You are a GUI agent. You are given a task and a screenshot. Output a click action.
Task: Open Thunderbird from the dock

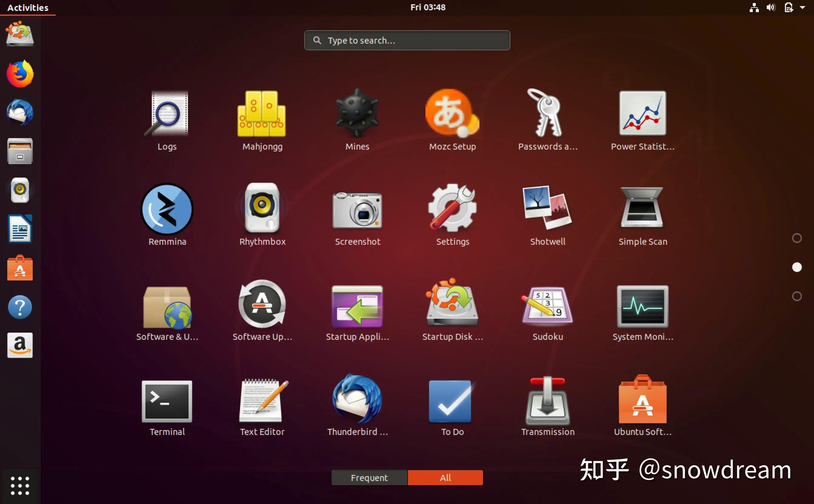pos(20,112)
